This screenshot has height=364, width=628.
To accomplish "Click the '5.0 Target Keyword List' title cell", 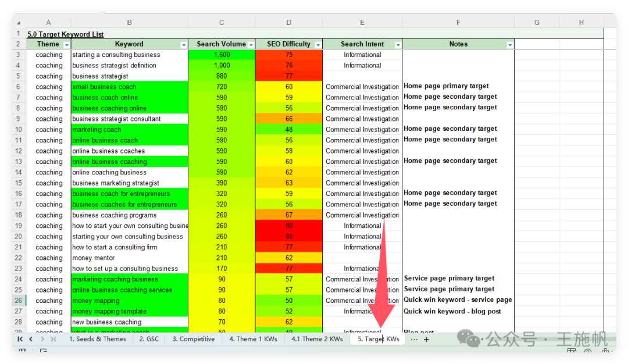I will coord(65,34).
